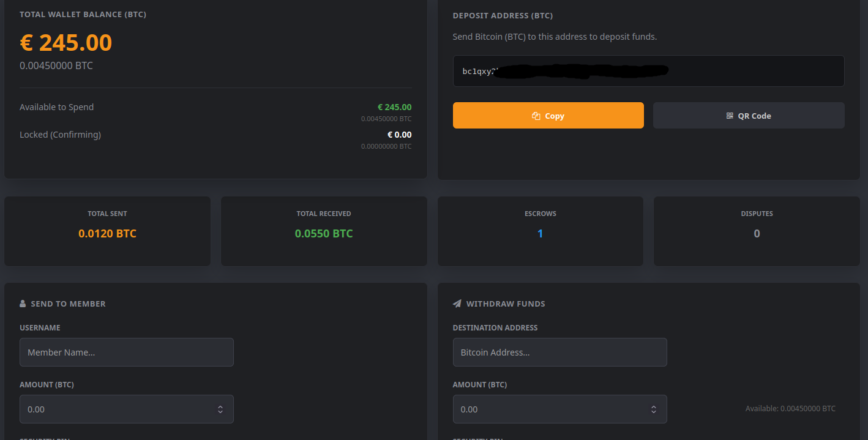Click the Send to Member amount field
The width and height of the screenshot is (868, 440).
[x=127, y=409]
